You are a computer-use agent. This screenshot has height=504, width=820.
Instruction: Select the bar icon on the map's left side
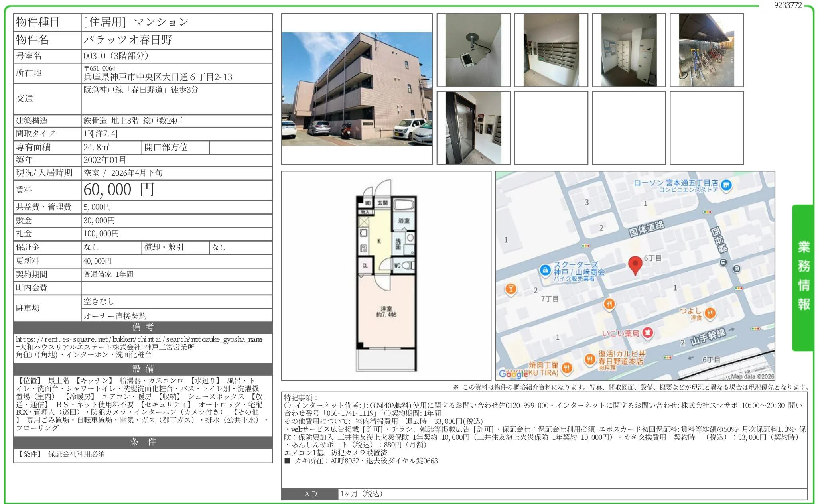(512, 289)
